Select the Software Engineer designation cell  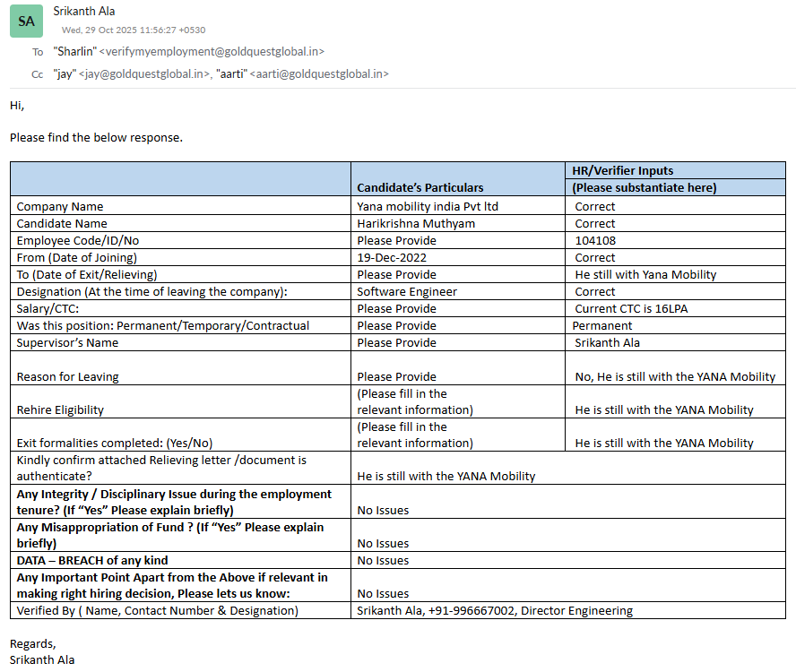(406, 291)
